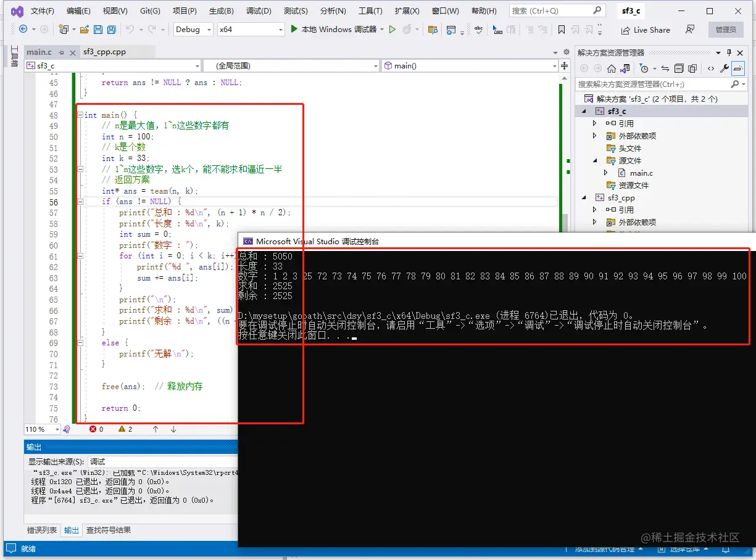Click the editor settings gear icon
This screenshot has width=756, height=560.
click(567, 52)
